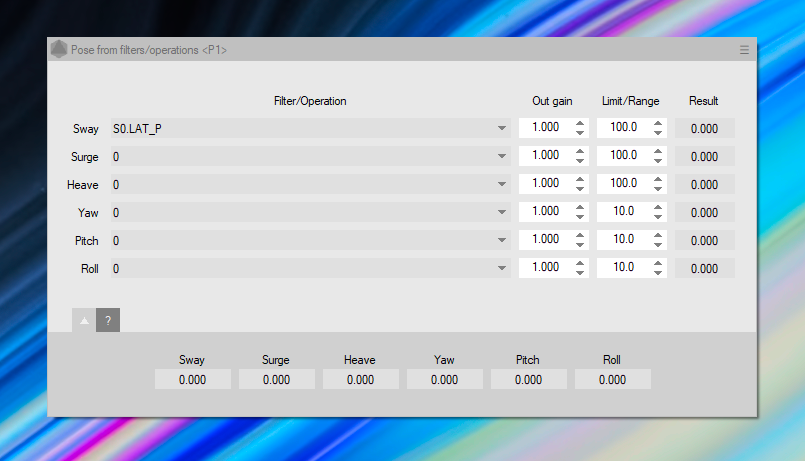Click the Filter/Operation column header
805x461 pixels.
pyautogui.click(x=310, y=101)
